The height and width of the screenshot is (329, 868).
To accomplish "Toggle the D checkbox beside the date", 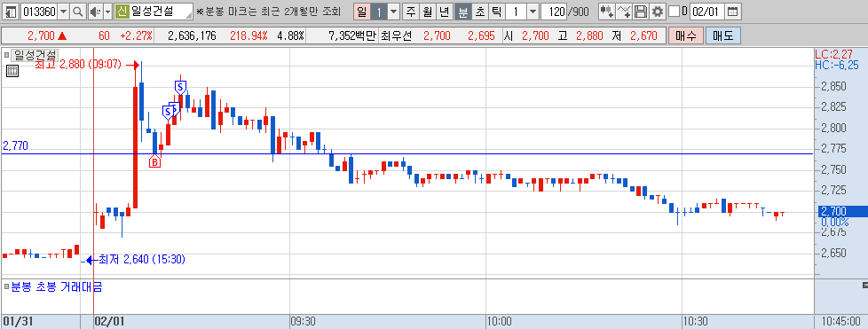I will pos(674,12).
